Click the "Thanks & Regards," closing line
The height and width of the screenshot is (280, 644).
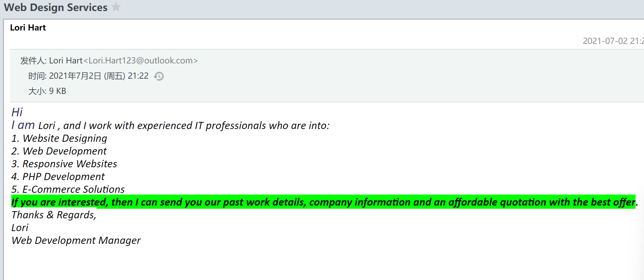click(x=54, y=215)
